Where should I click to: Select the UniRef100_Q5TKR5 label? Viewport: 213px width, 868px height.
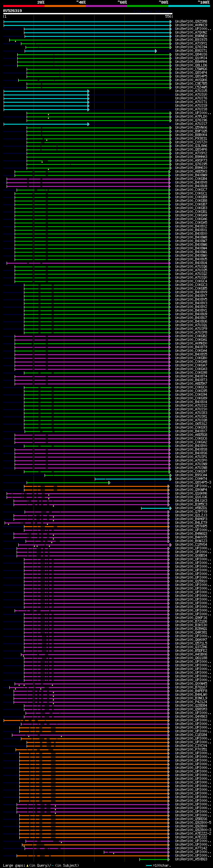tap(191, 526)
